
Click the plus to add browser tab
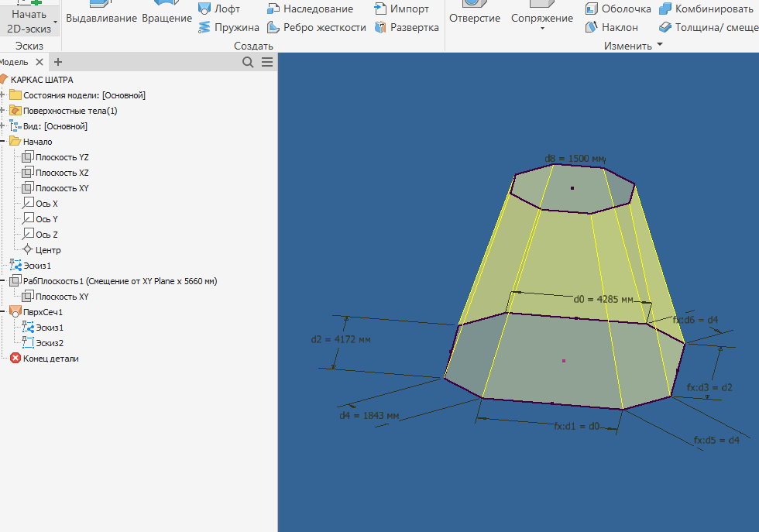[x=58, y=61]
